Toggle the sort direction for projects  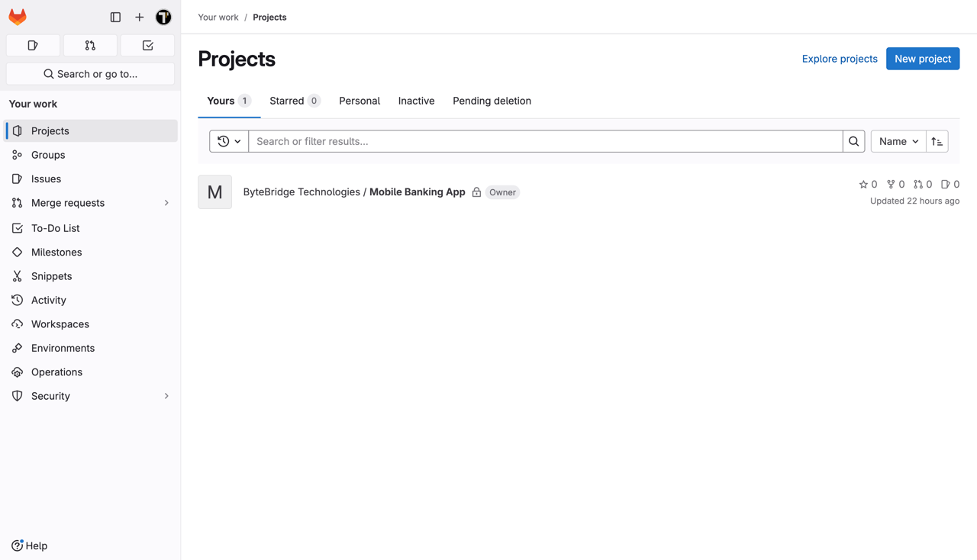coord(937,141)
